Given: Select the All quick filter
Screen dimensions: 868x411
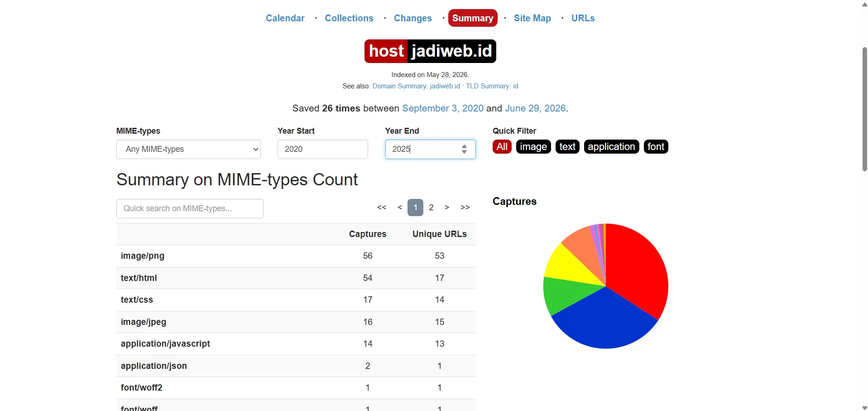Looking at the screenshot, I should [x=502, y=147].
